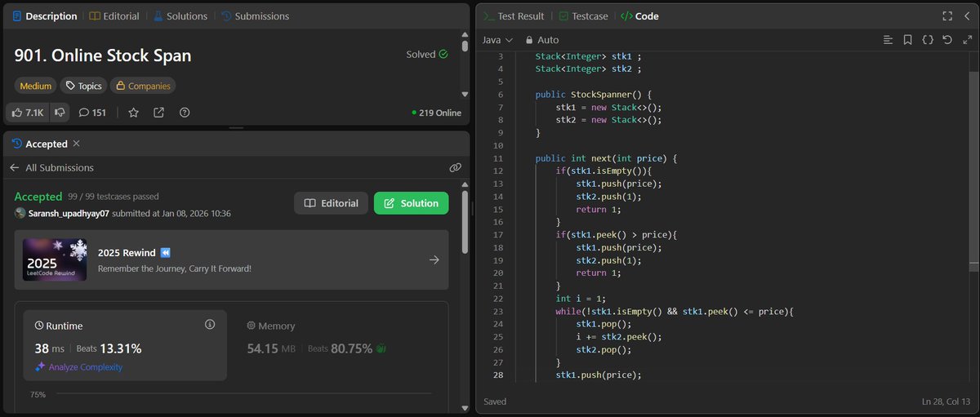Click the Medium difficulty tag
The image size is (980, 417).
(35, 86)
